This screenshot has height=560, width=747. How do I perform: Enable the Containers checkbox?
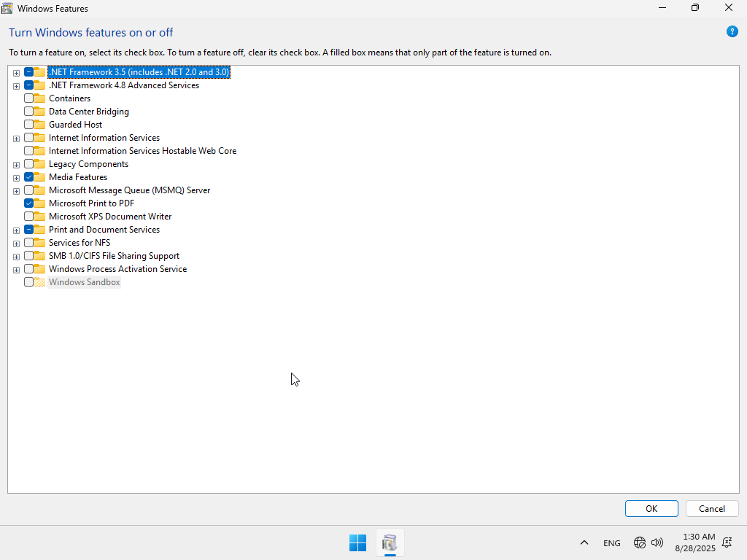coord(28,98)
